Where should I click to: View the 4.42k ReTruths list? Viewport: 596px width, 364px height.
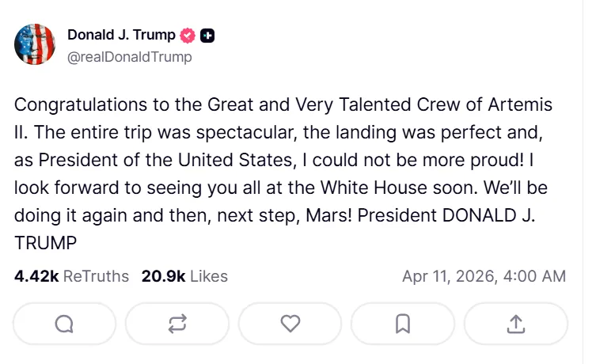click(71, 276)
